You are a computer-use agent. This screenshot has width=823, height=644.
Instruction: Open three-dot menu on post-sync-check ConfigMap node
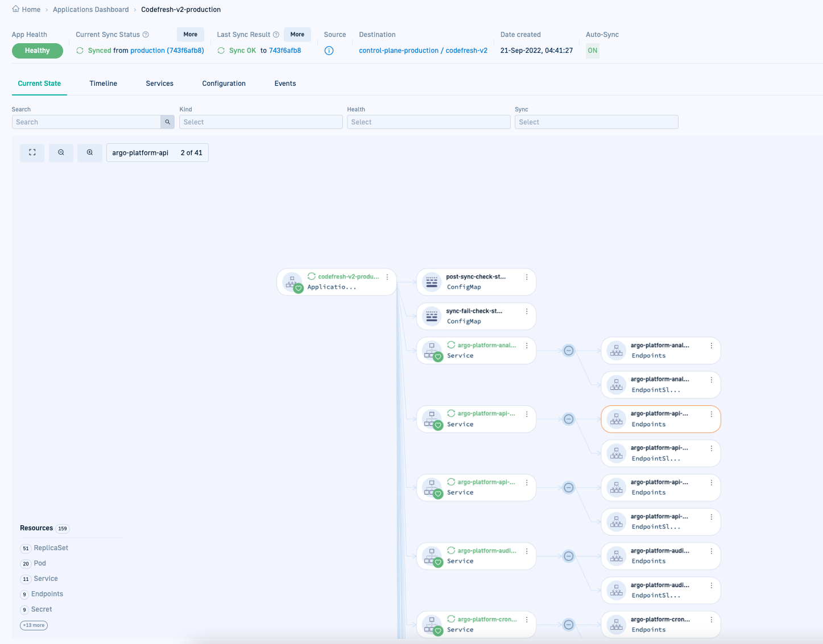point(527,277)
